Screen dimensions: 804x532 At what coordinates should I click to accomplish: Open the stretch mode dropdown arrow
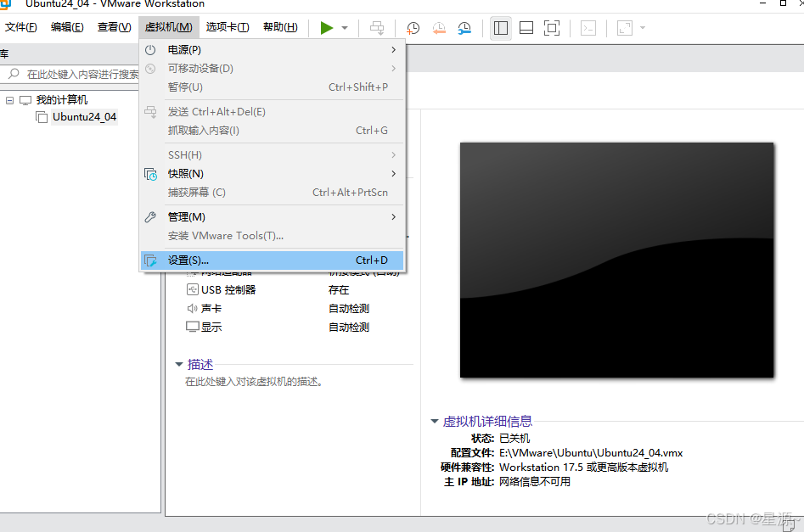[643, 28]
